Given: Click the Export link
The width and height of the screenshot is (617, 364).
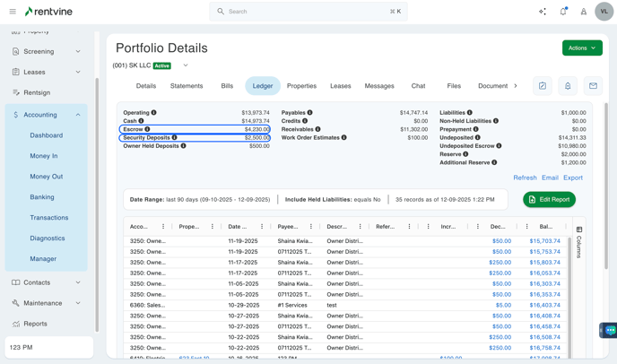Looking at the screenshot, I should click(x=573, y=178).
